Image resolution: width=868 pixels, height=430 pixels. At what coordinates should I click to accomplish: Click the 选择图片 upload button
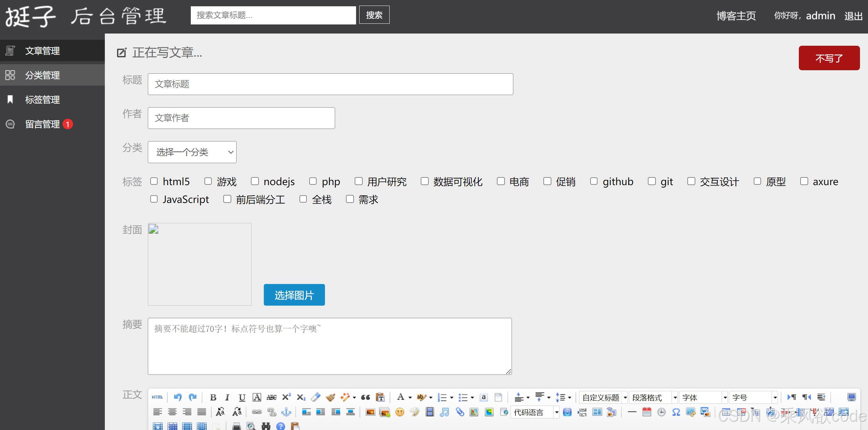[x=294, y=294]
